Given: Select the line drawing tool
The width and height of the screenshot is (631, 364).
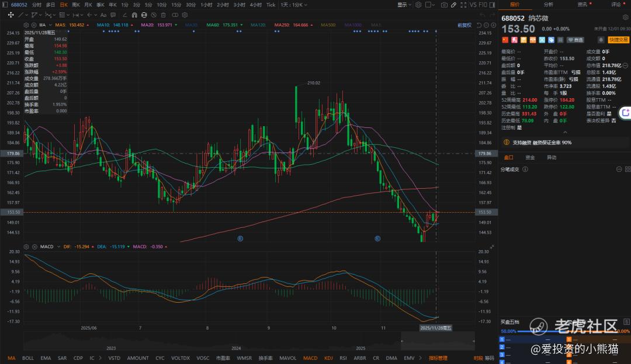Looking at the screenshot, I should 21,15.
